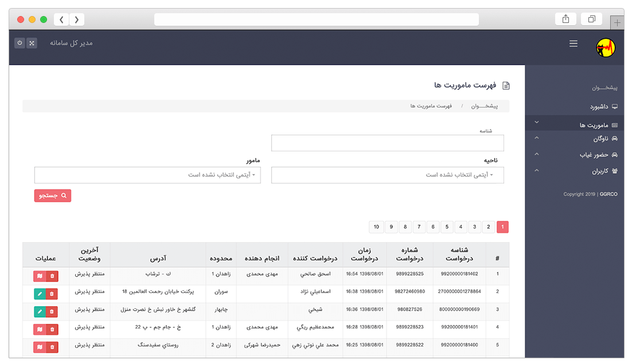Viewport: 632px width, 364px height.
Task: Toggle the sidebar with the hamburger icon
Action: coord(573,44)
